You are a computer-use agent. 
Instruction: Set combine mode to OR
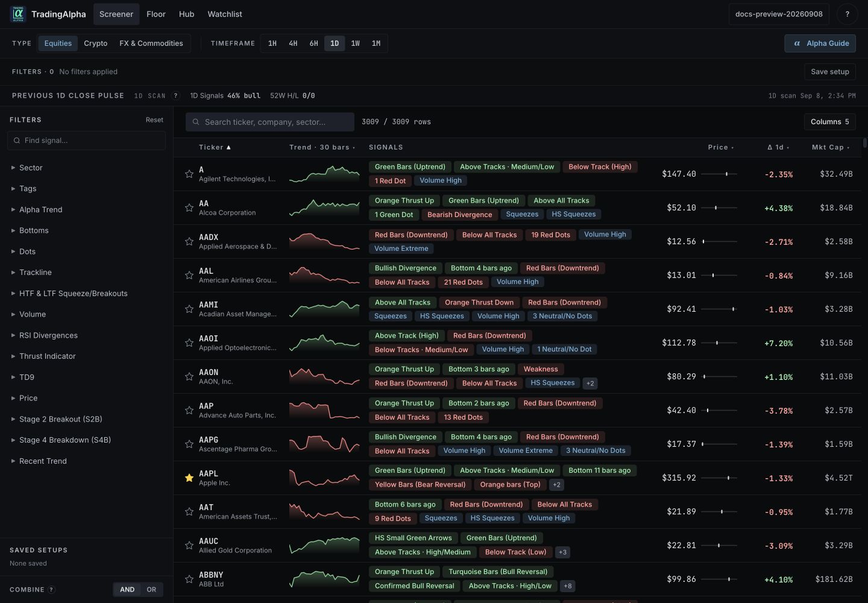click(x=151, y=590)
